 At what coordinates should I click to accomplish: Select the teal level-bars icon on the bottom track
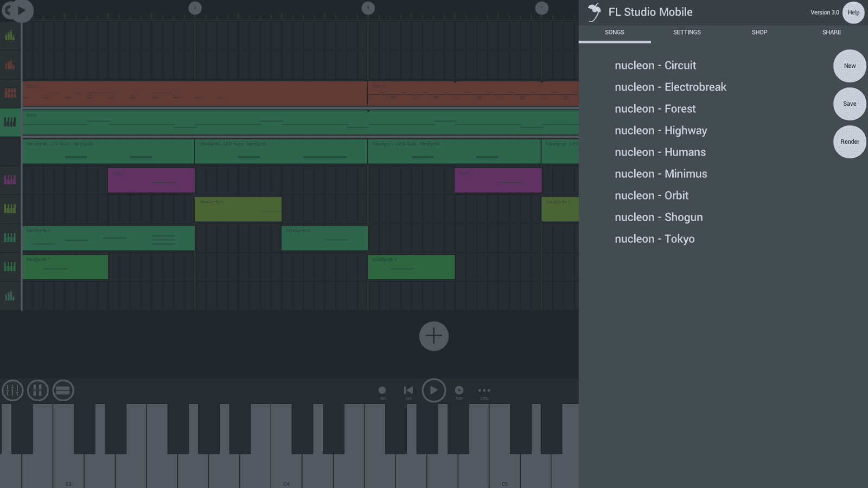[10, 296]
